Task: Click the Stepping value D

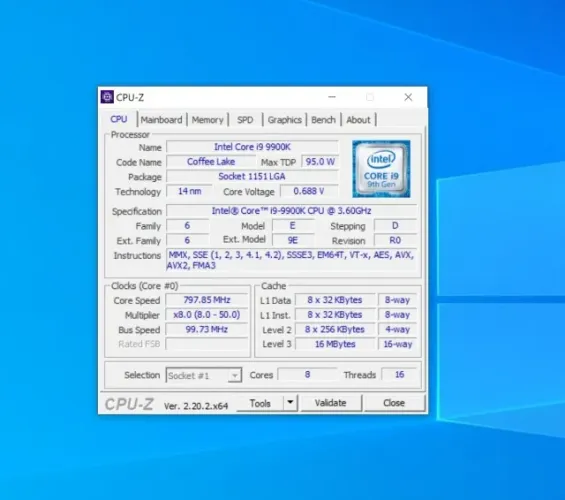Action: click(395, 226)
